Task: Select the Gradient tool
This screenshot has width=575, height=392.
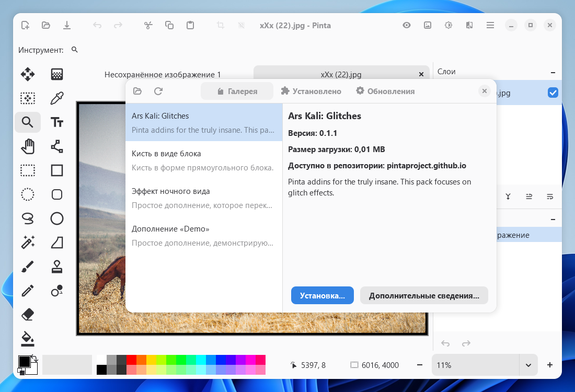Action: point(57,74)
